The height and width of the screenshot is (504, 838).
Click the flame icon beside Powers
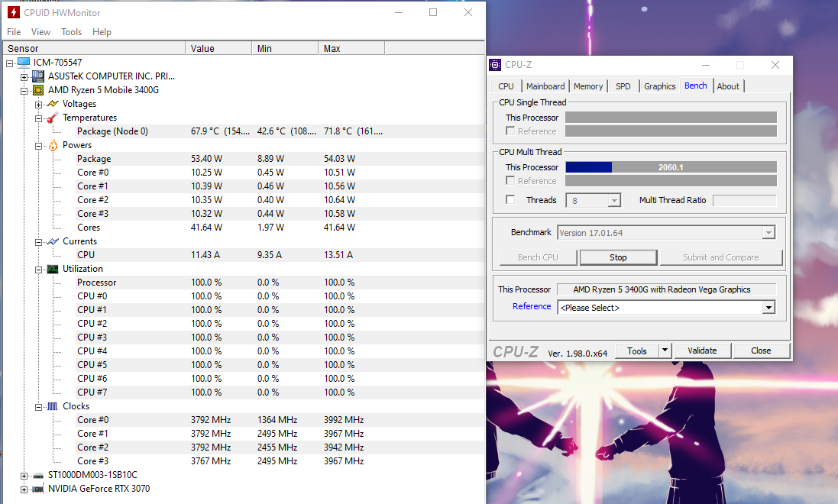click(x=53, y=145)
